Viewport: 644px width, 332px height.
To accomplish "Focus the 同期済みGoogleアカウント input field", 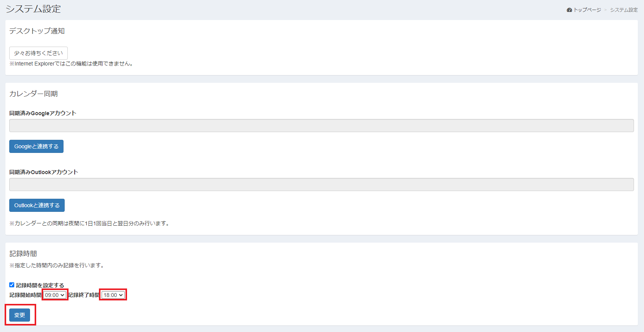I will tap(321, 126).
